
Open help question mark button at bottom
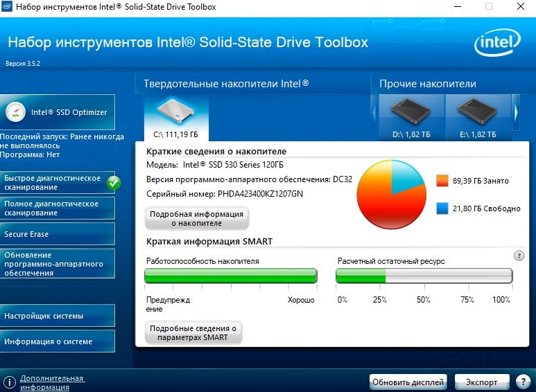(x=522, y=382)
